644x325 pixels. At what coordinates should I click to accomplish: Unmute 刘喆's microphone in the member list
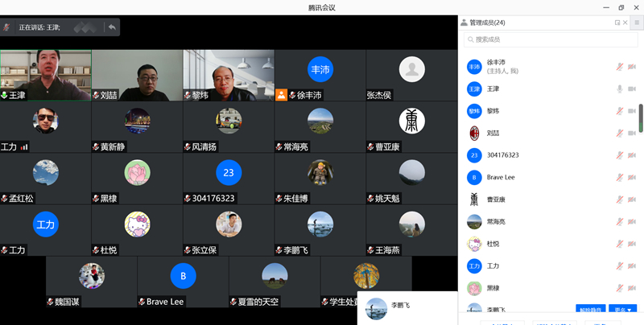[619, 133]
